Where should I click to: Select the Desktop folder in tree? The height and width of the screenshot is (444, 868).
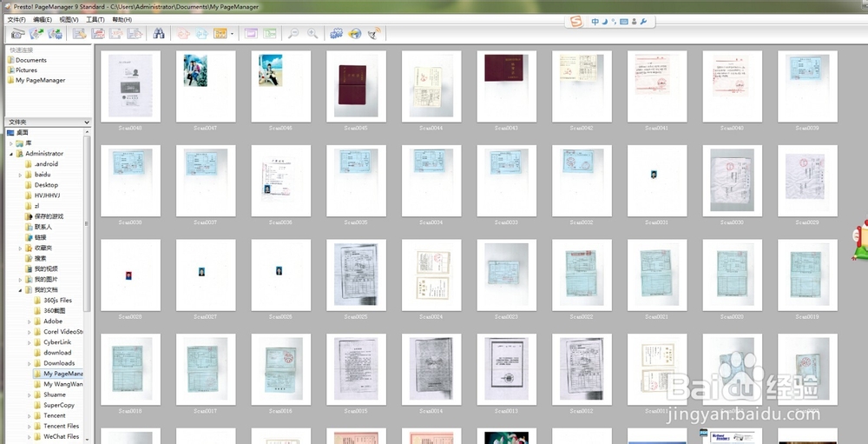click(x=41, y=185)
